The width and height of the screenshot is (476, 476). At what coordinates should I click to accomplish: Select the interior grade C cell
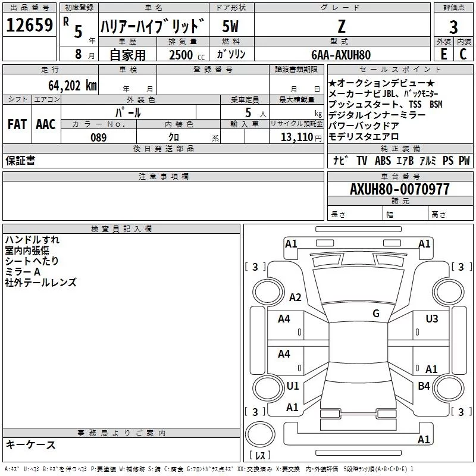click(x=463, y=54)
